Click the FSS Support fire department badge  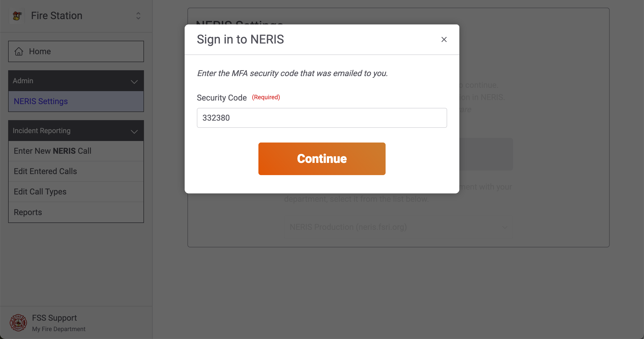[x=18, y=323]
